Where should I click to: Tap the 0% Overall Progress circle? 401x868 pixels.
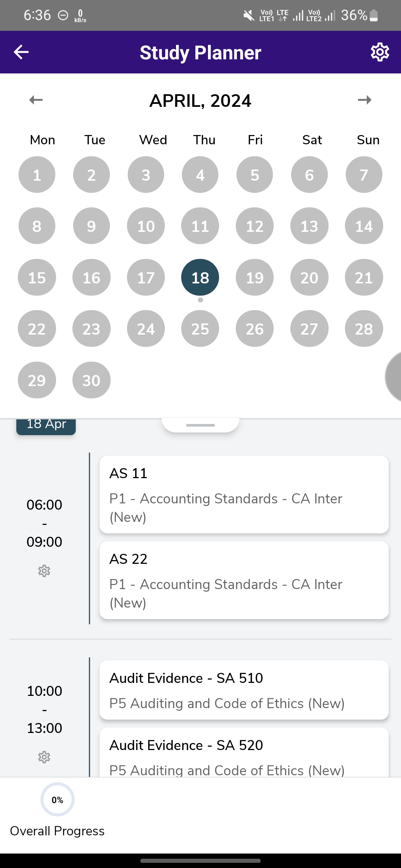(x=58, y=799)
